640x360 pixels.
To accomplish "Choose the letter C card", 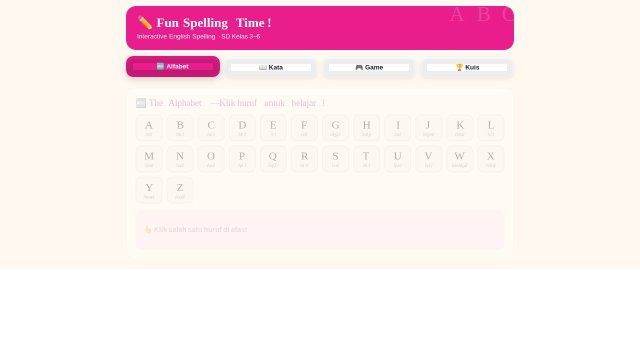I will pos(211,128).
